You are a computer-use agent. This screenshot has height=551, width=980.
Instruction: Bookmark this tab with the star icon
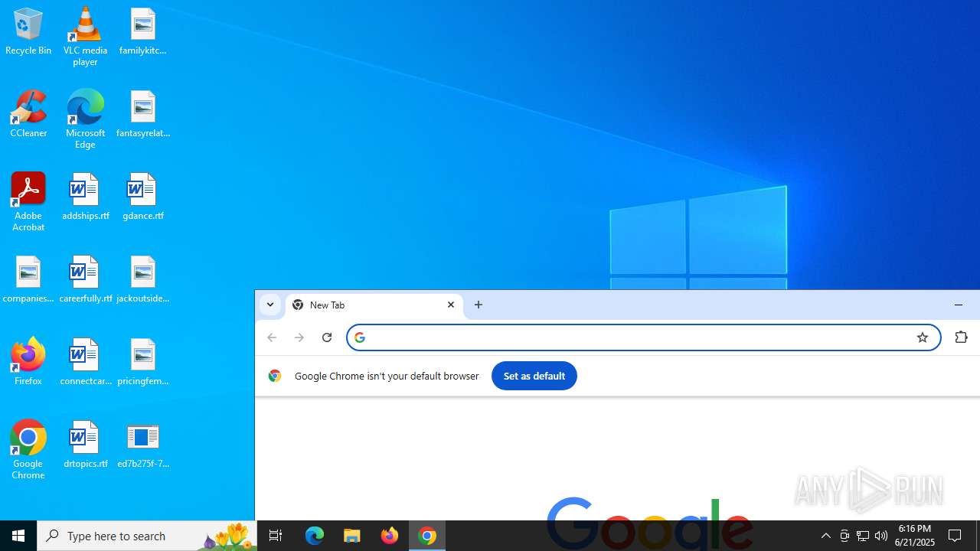tap(923, 337)
